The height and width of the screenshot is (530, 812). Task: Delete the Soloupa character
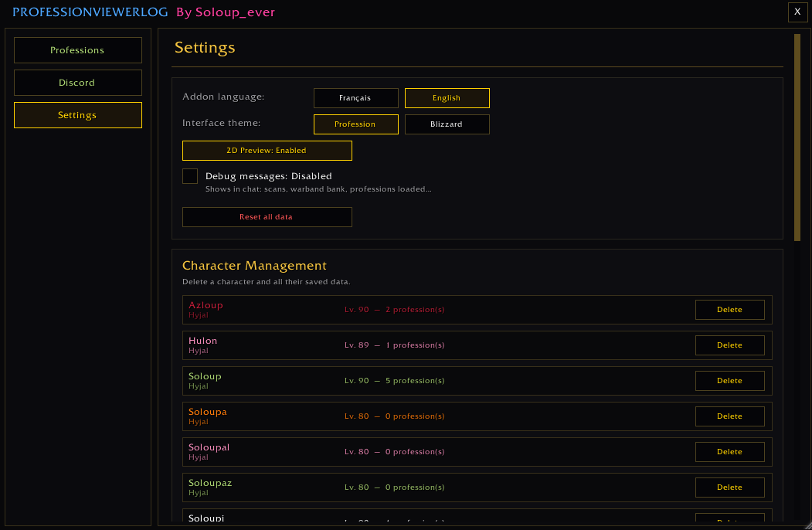point(729,416)
